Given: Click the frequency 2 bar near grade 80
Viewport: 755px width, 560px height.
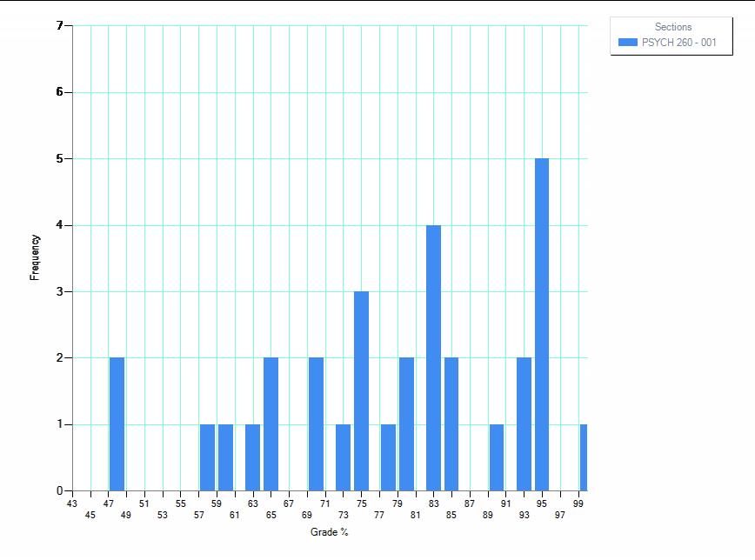Looking at the screenshot, I should pos(406,424).
